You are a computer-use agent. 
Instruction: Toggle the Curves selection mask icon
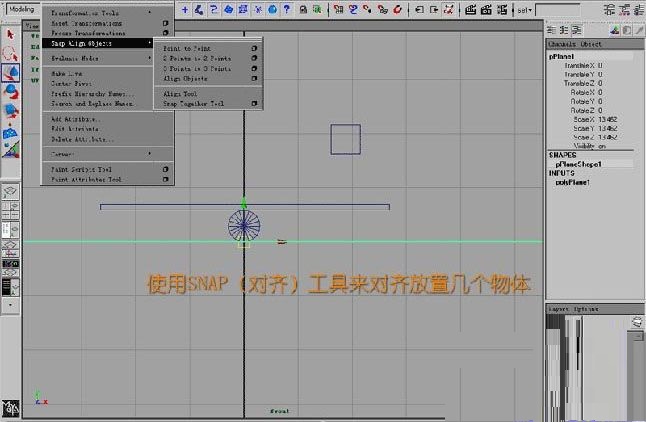213,9
